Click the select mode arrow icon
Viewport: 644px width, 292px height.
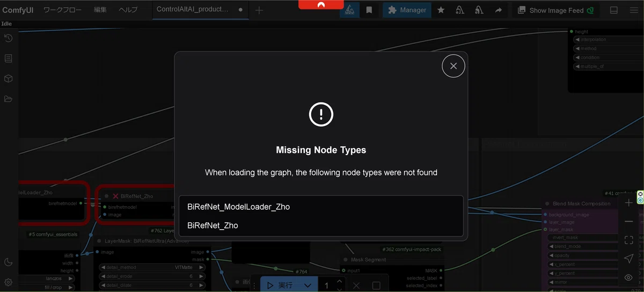pyautogui.click(x=629, y=259)
